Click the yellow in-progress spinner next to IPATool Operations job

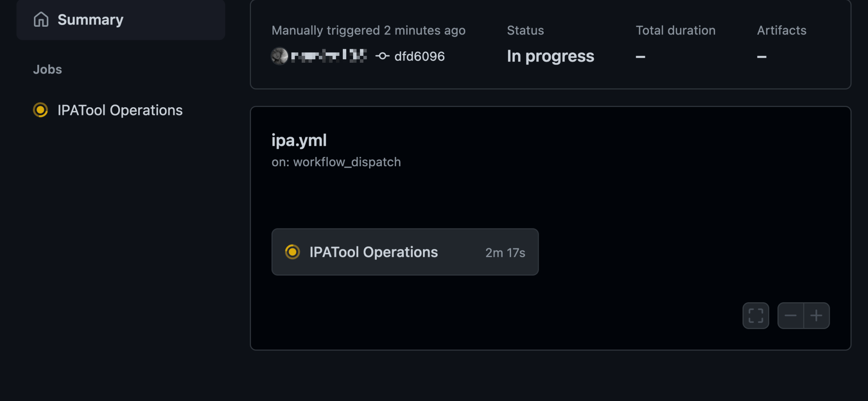point(40,111)
